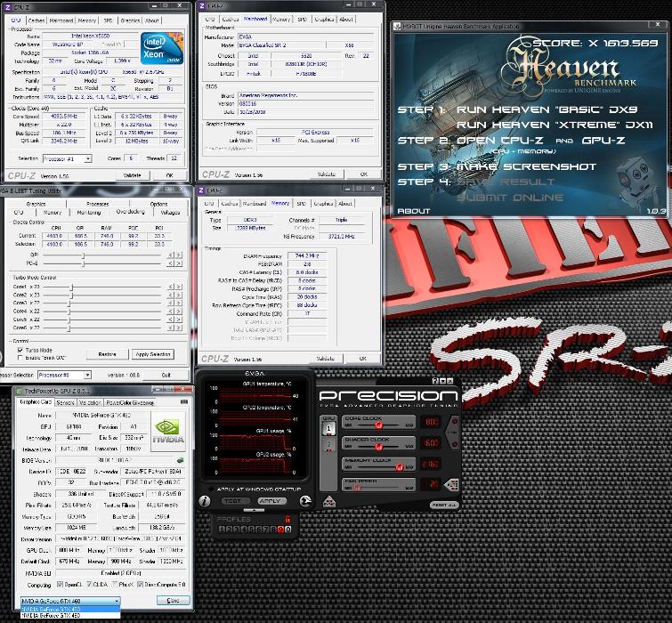Screen dimensions: 672x623
Task: Click help question mark in Precision title
Action: (x=435, y=381)
